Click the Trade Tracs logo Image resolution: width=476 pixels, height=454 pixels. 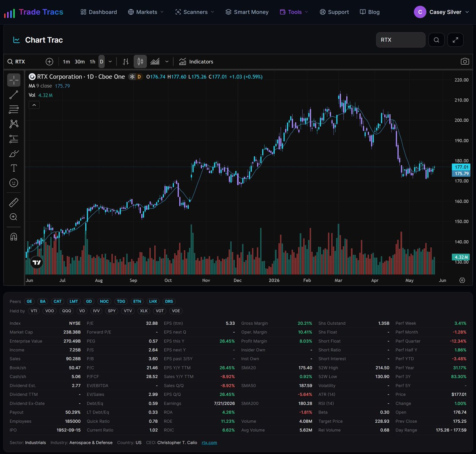coord(34,12)
